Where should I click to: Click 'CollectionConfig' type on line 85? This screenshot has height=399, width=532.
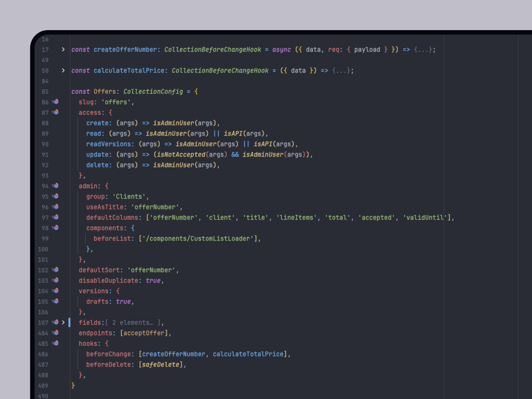click(153, 92)
